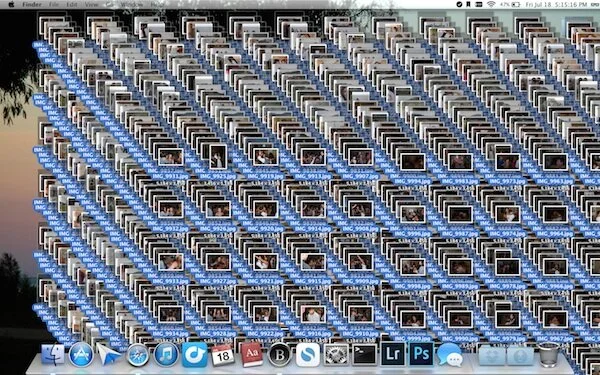
Task: Click the IMG_9996.jpg filename label
Action: (412, 233)
